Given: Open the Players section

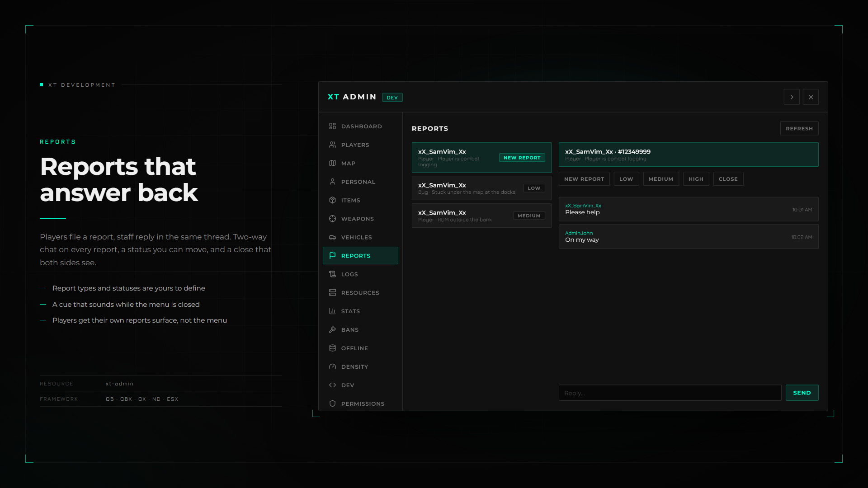Looking at the screenshot, I should click(x=360, y=145).
